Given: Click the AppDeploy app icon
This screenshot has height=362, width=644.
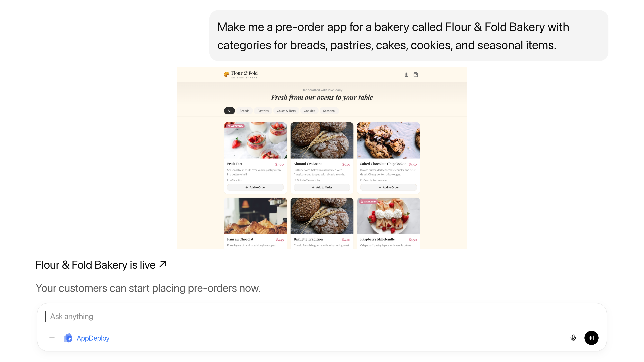Looking at the screenshot, I should click(68, 338).
